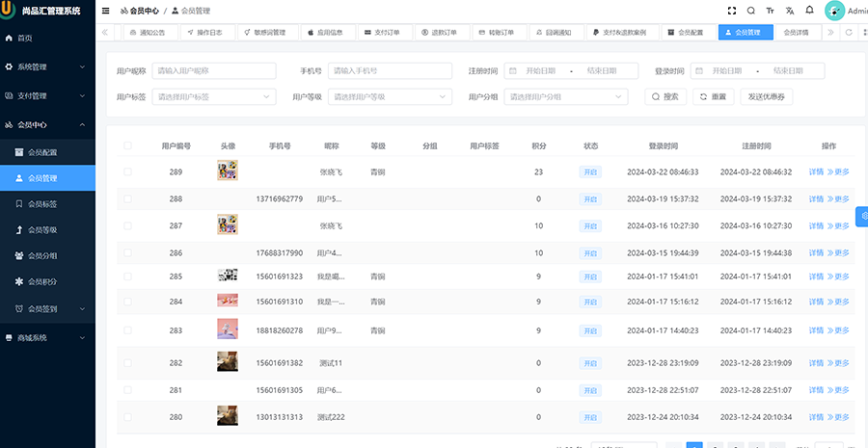Click avatar thumbnail of user 283
Viewport: 868px width, 448px height.
click(228, 329)
